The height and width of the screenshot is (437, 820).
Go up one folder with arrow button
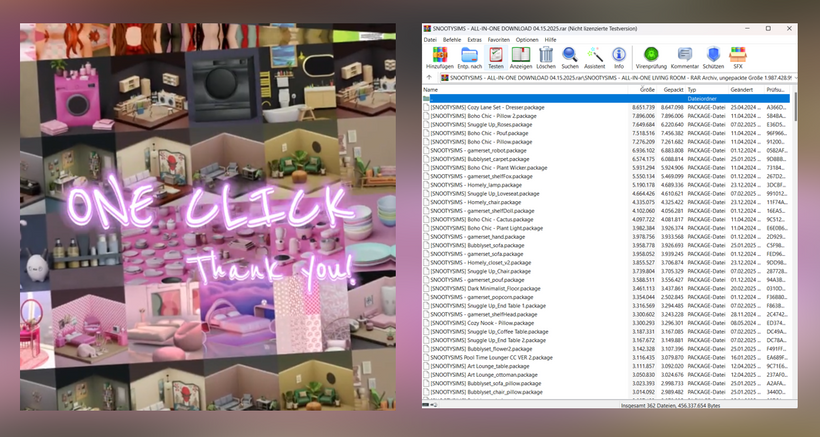(431, 76)
